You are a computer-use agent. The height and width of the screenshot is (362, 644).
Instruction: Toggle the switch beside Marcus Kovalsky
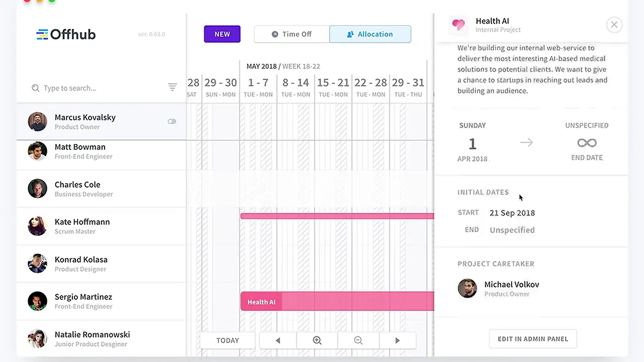pyautogui.click(x=172, y=121)
